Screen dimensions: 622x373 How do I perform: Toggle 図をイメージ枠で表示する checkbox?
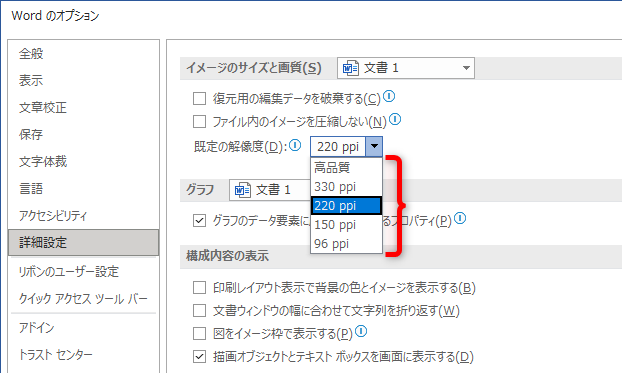[199, 334]
